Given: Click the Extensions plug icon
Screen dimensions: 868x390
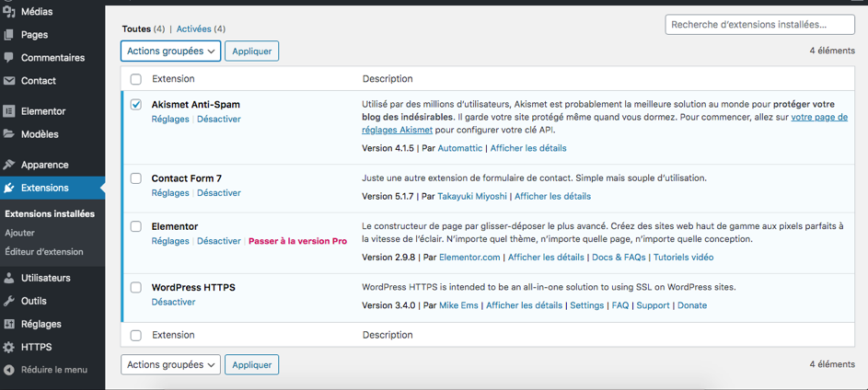Looking at the screenshot, I should pos(8,188).
